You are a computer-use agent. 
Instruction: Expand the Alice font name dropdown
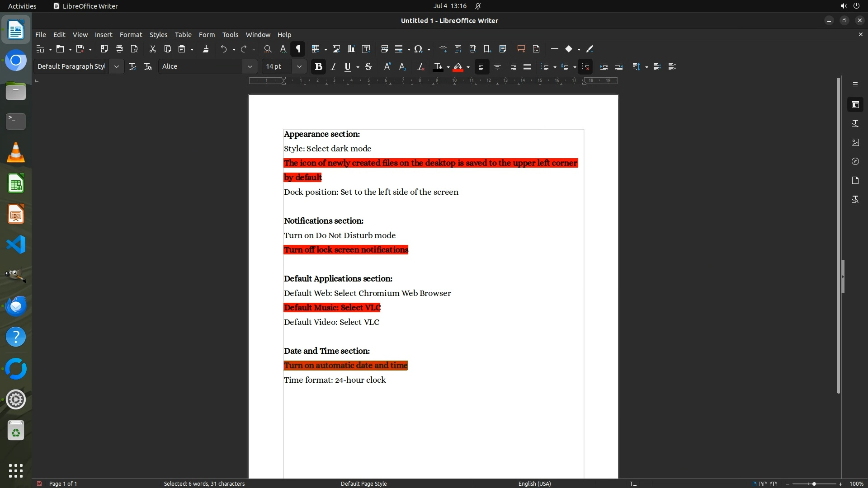(x=250, y=66)
